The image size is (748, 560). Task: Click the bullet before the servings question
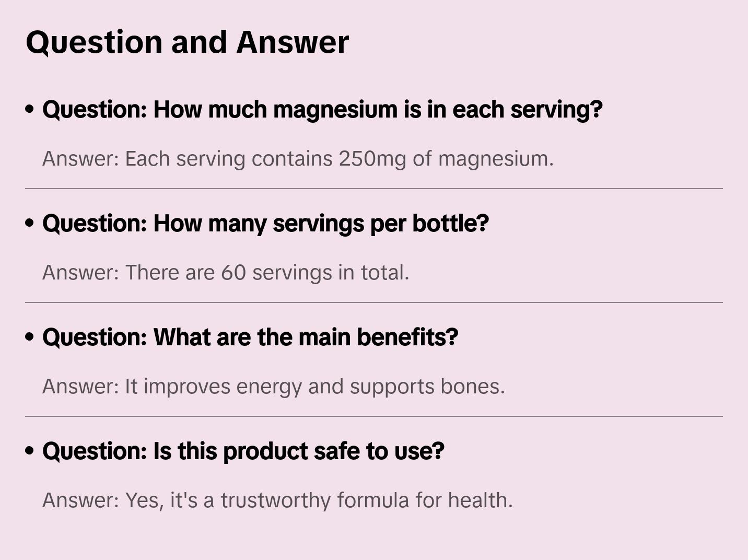point(30,224)
